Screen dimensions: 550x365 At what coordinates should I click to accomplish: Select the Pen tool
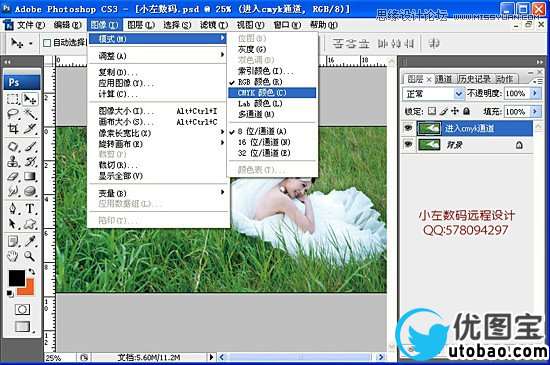(x=13, y=209)
